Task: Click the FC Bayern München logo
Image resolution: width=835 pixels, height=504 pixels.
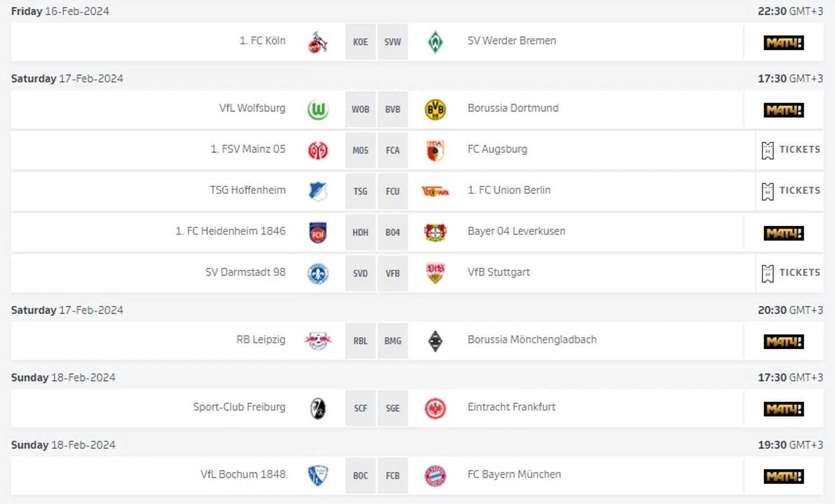Action: [x=435, y=476]
